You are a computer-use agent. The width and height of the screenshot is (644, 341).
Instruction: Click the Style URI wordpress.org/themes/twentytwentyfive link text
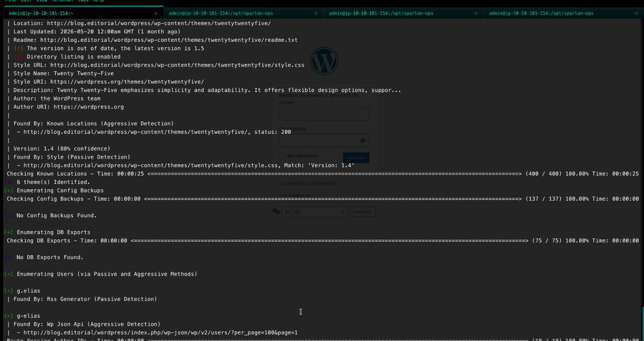tap(127, 82)
